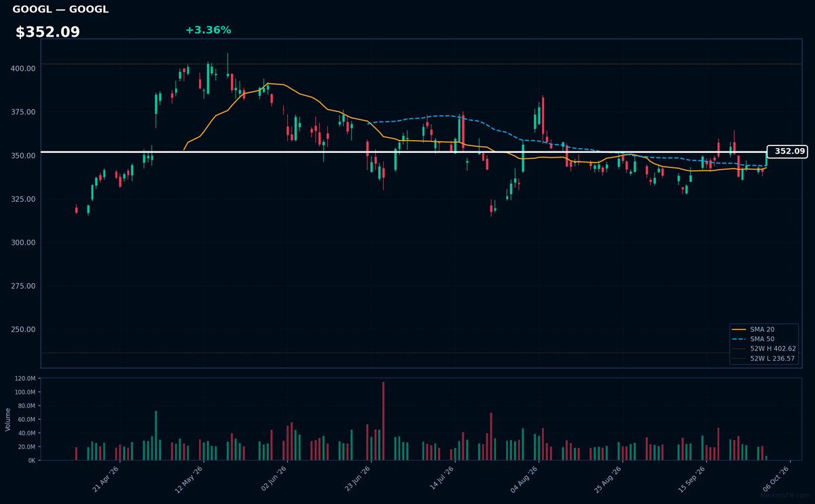Click the 04 Aug '26 date label

[x=525, y=480]
